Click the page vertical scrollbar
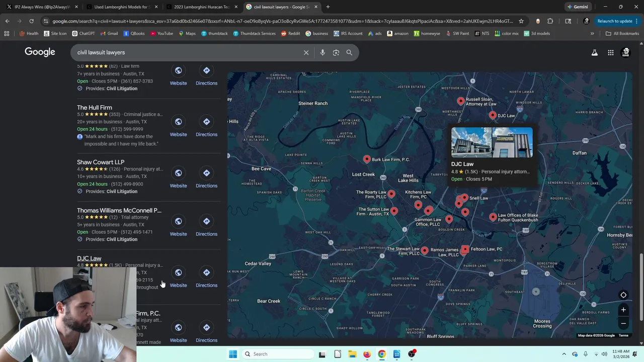644x362 pixels. [641, 287]
